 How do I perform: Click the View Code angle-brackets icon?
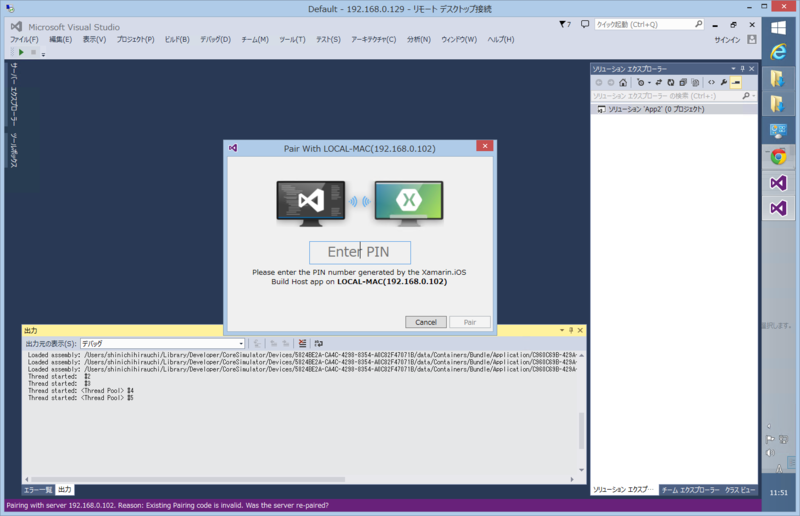tap(711, 82)
